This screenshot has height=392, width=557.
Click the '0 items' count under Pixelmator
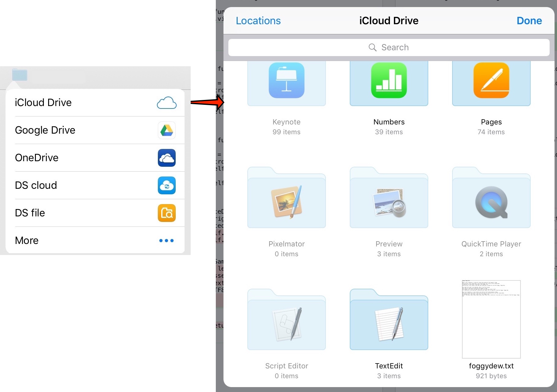[x=286, y=254]
